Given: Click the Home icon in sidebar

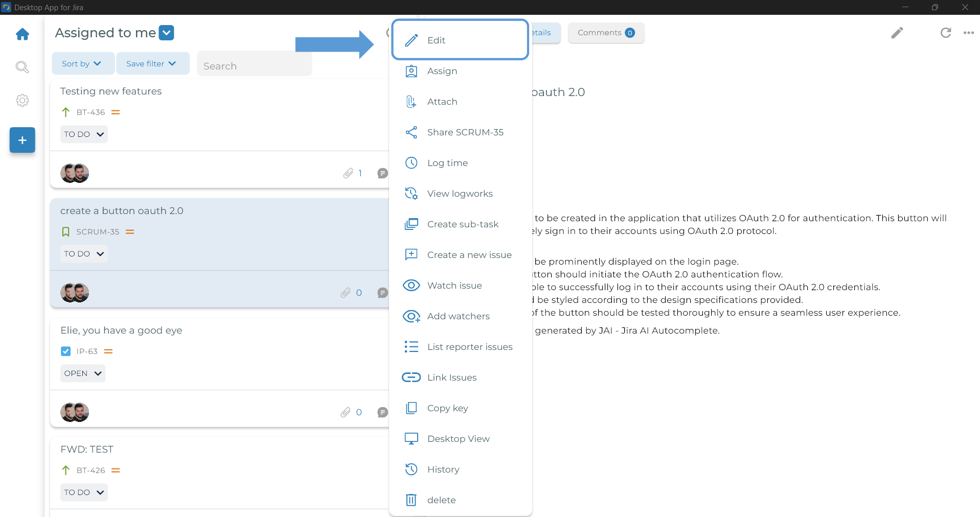Looking at the screenshot, I should coord(22,34).
